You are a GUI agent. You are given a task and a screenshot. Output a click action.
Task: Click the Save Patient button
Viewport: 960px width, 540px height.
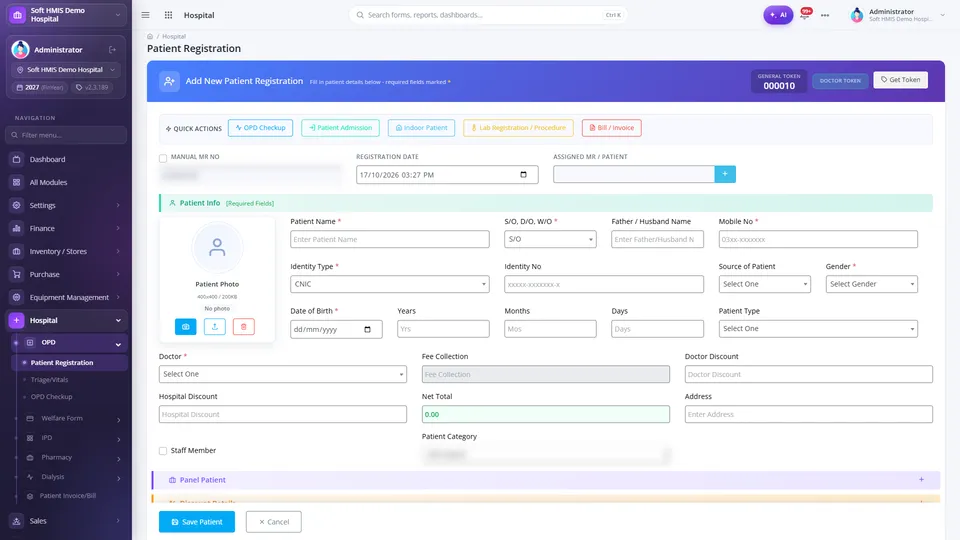[197, 522]
